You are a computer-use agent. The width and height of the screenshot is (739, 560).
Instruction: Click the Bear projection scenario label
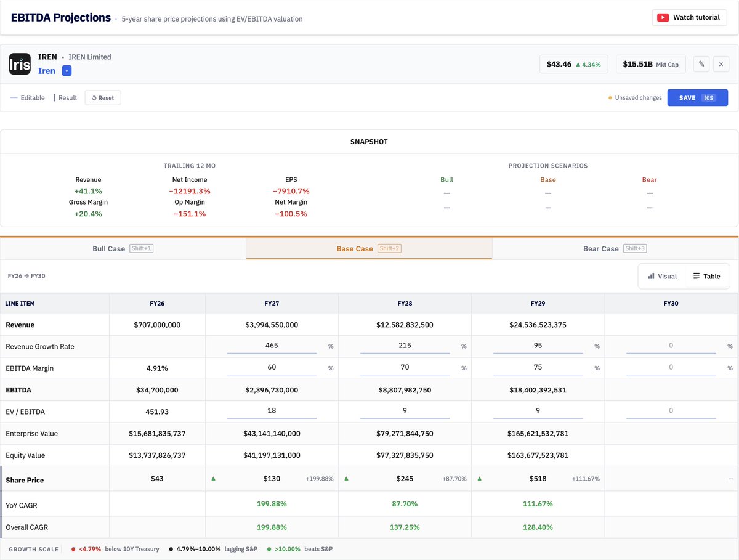coord(649,180)
